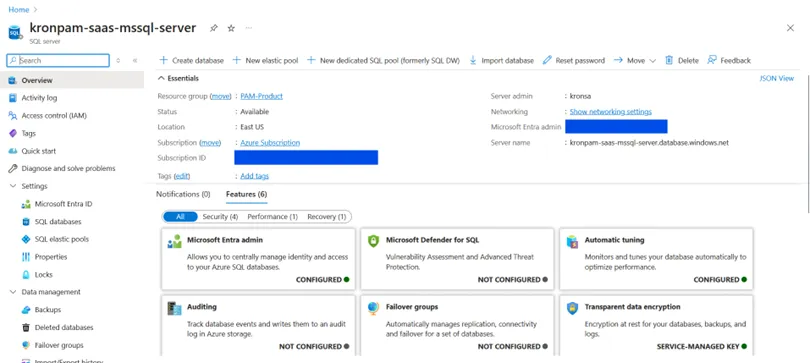Click the server name kronpam-saas-mssql-server.database.windows.net
The height and width of the screenshot is (363, 810).
[x=649, y=143]
